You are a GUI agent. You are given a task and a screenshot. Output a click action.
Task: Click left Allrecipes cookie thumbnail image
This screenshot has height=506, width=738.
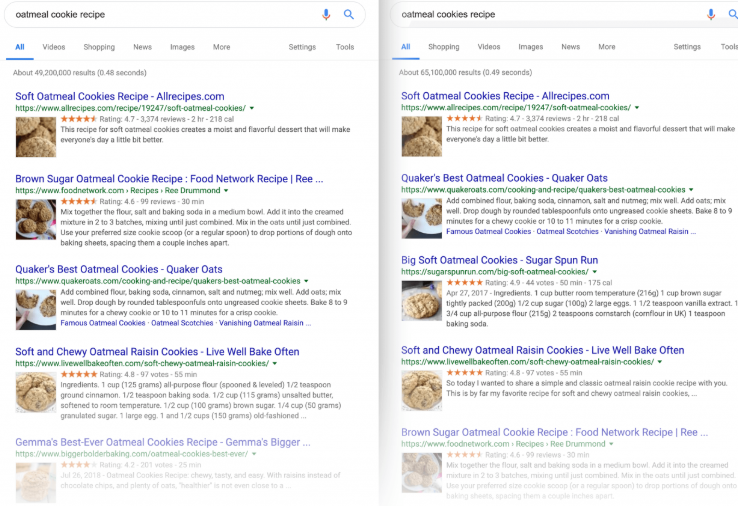(36, 137)
